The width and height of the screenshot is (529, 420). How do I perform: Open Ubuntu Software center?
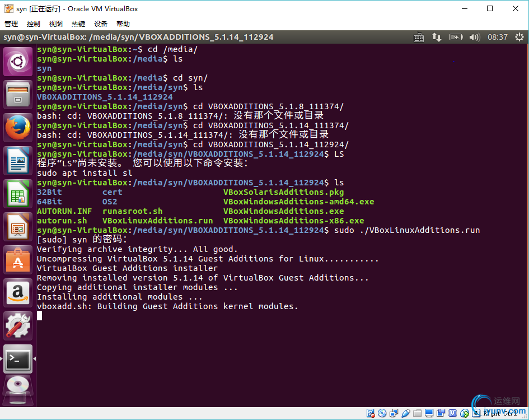pyautogui.click(x=18, y=260)
